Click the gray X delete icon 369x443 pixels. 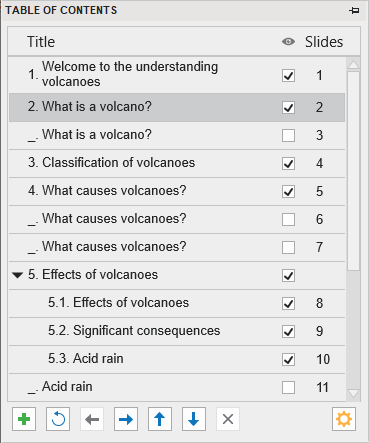coord(228,419)
